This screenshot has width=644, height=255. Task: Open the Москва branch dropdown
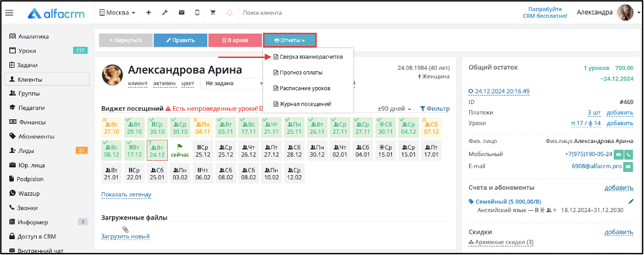pyautogui.click(x=117, y=13)
